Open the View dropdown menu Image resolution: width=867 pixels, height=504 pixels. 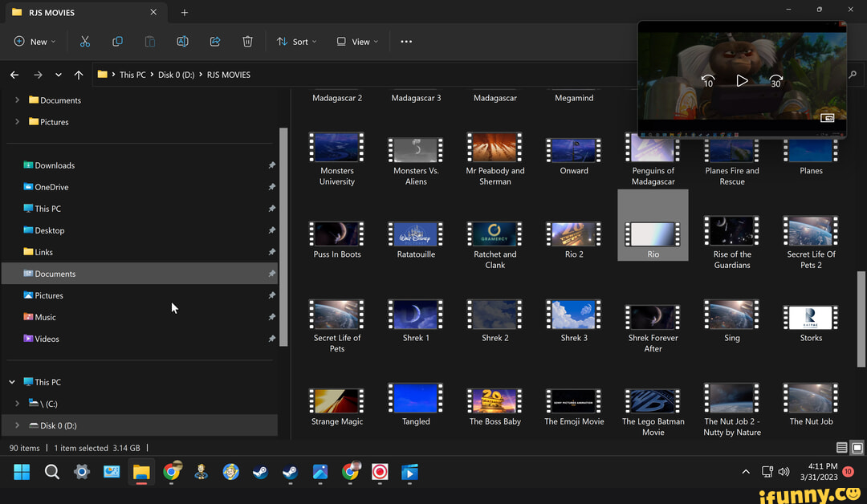point(357,42)
